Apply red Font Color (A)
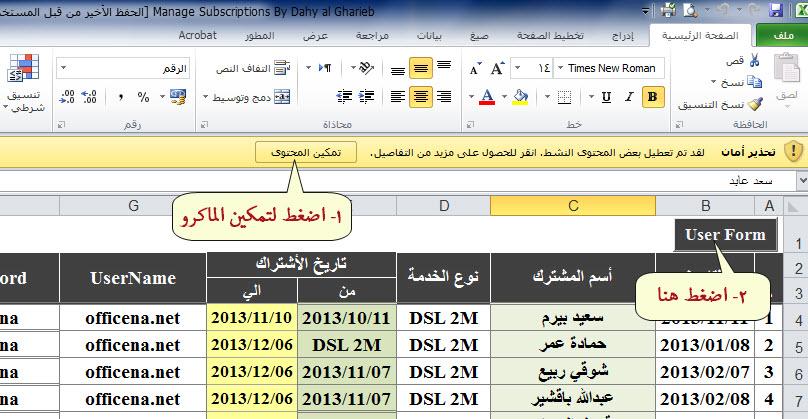Image resolution: width=808 pixels, height=419 pixels. point(487,97)
